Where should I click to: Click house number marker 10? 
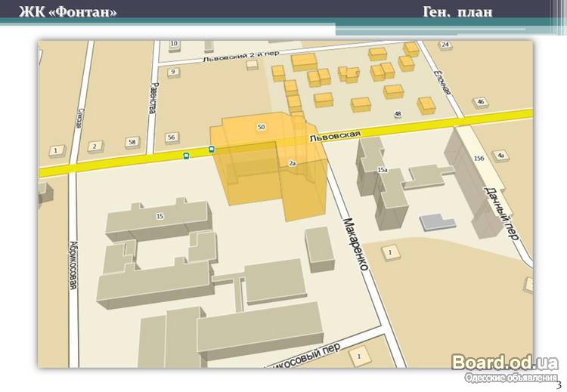click(x=173, y=44)
